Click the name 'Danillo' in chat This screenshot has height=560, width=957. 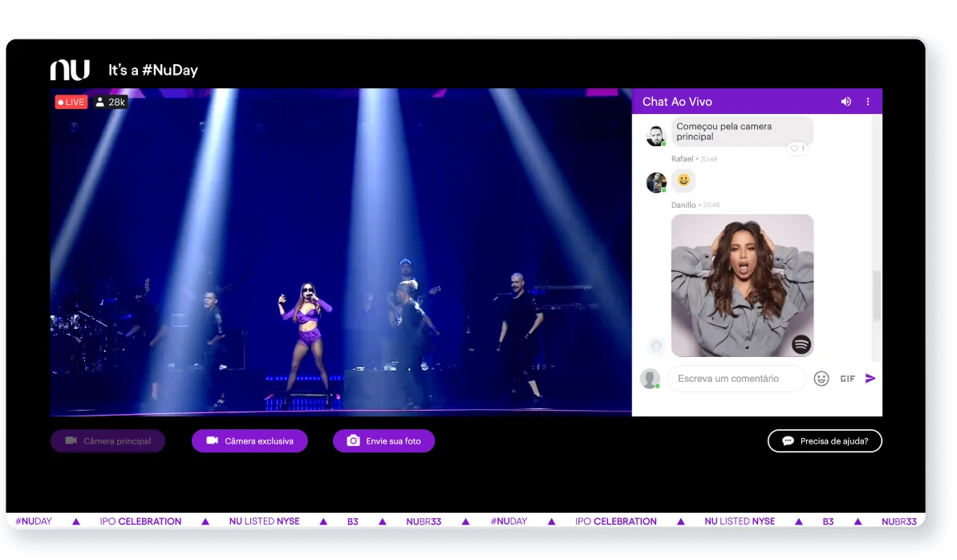pyautogui.click(x=683, y=205)
